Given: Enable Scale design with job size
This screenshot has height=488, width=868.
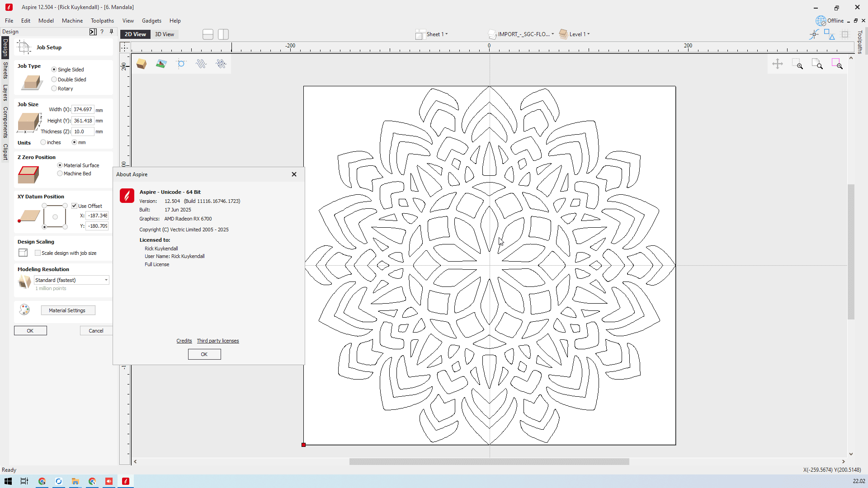Looking at the screenshot, I should (38, 253).
